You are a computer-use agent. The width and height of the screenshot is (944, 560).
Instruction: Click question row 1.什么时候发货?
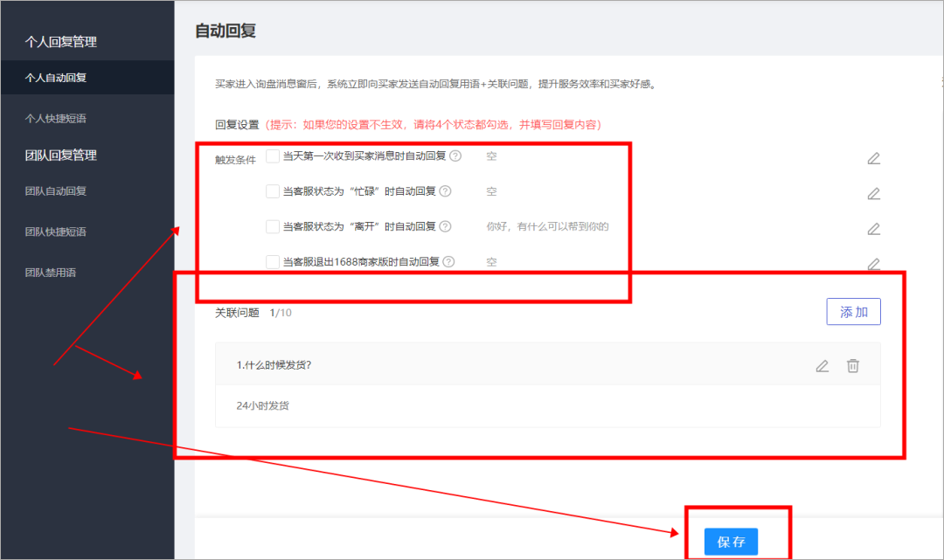(x=548, y=365)
